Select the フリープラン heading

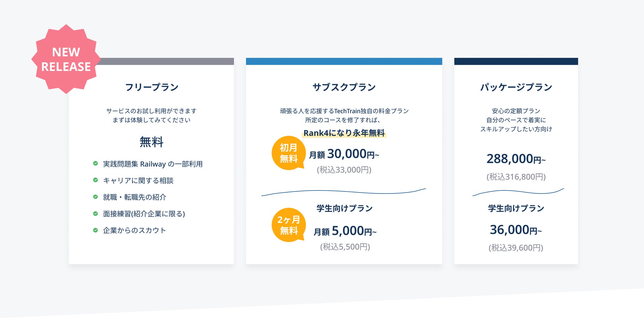coord(152,87)
